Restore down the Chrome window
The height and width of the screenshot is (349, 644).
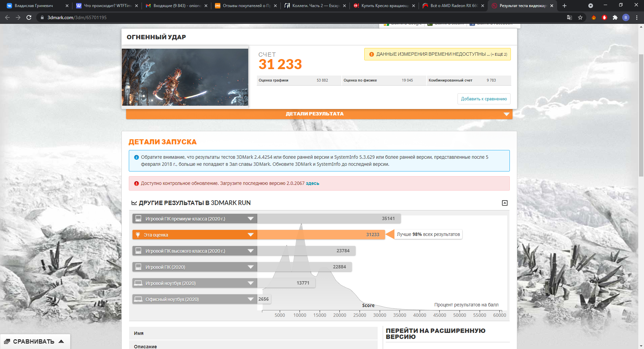tap(621, 5)
